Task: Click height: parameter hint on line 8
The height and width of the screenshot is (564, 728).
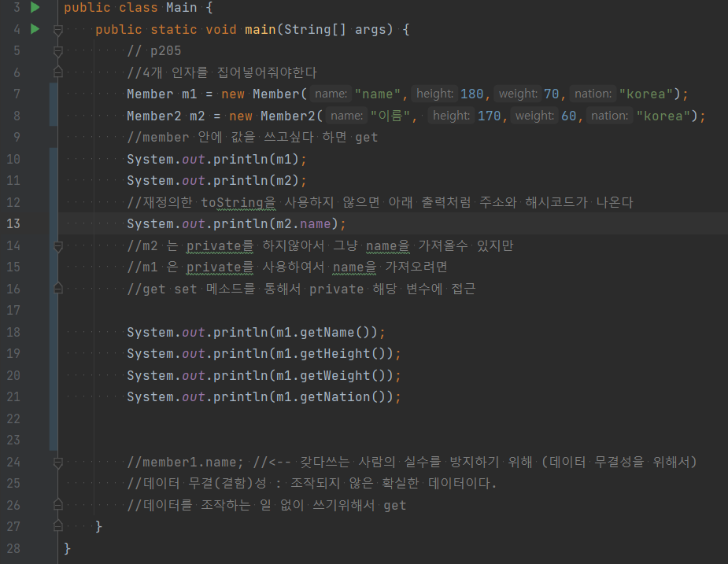Action: [x=451, y=115]
